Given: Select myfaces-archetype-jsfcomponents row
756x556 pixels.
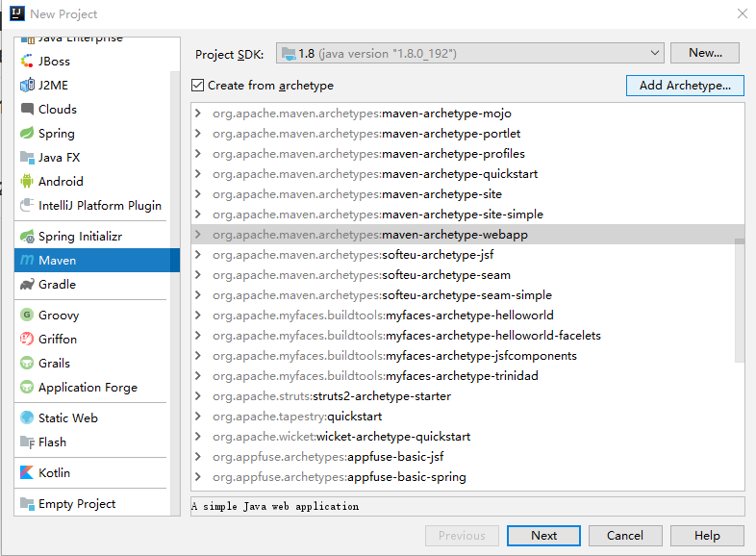Looking at the screenshot, I should [x=467, y=356].
